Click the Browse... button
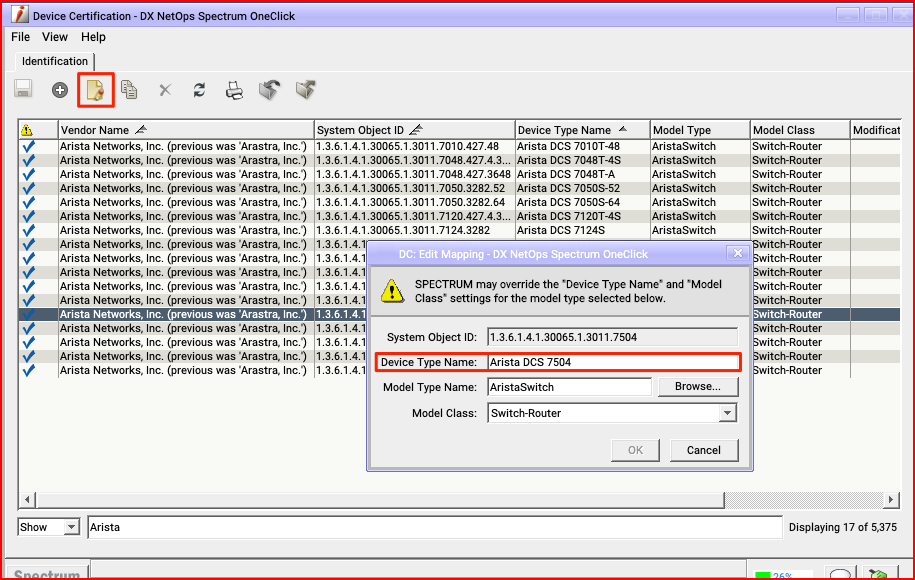This screenshot has height=580, width=915. click(697, 387)
